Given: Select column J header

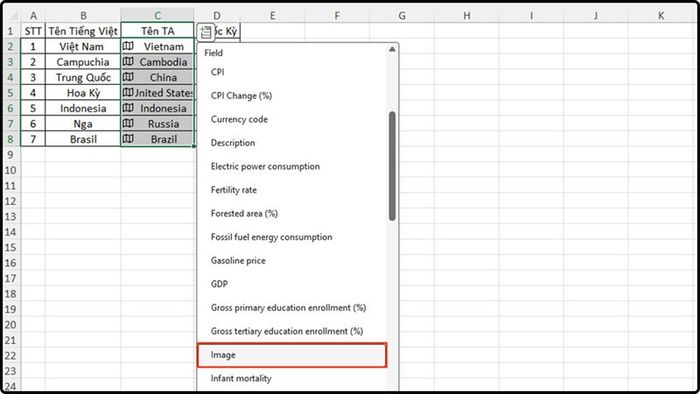Looking at the screenshot, I should (596, 16).
